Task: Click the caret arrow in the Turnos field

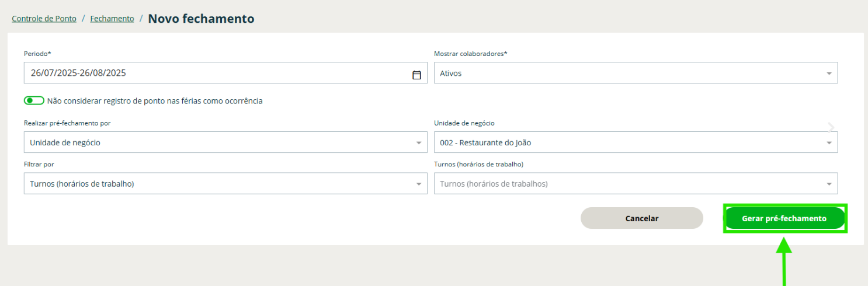Action: pos(828,184)
